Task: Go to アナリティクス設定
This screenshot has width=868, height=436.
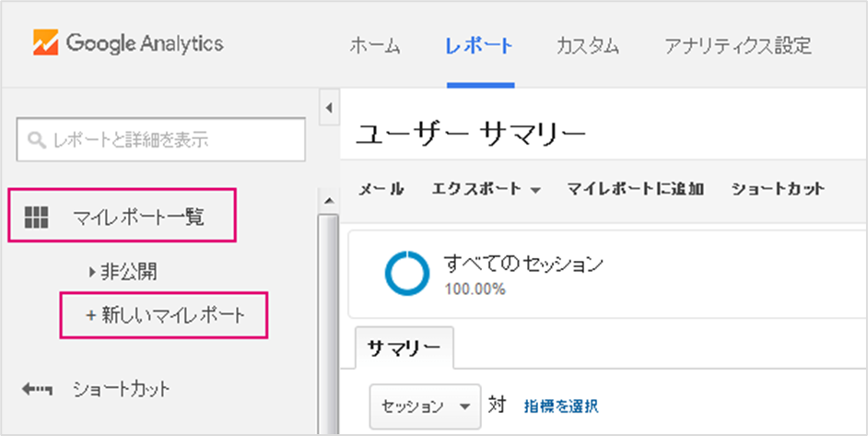Action: (738, 45)
